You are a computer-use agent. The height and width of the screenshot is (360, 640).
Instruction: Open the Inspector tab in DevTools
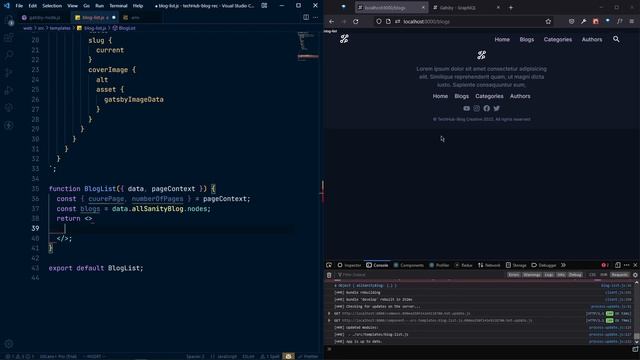(x=349, y=265)
